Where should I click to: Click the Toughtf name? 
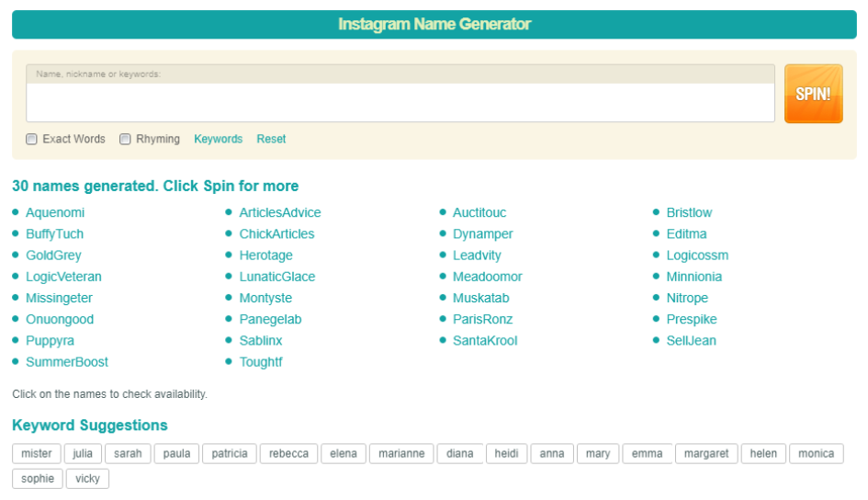261,362
